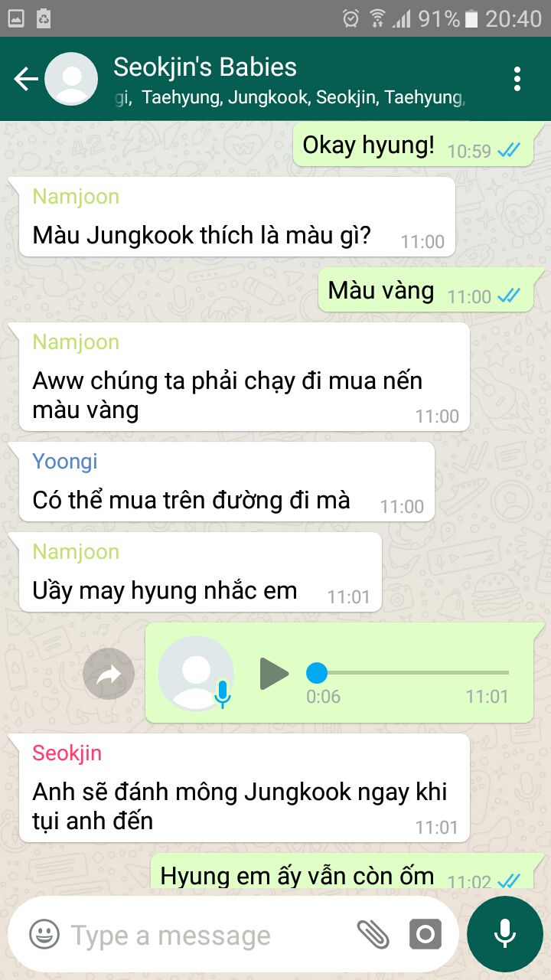Tap the back arrow in header
Viewport: 551px width, 980px height.
click(x=26, y=79)
